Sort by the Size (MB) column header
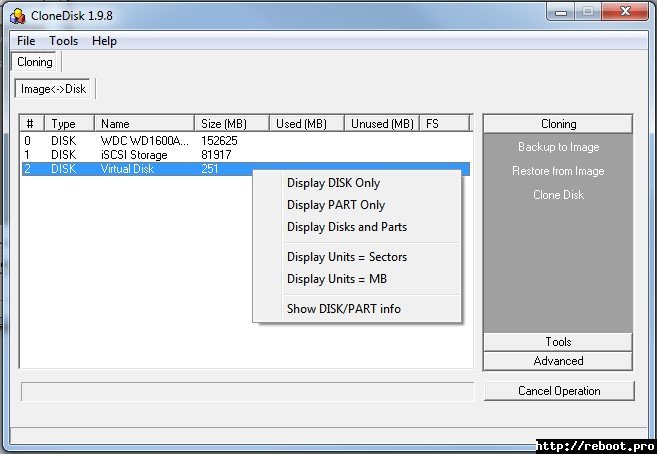Image resolution: width=657 pixels, height=454 pixels. tap(232, 124)
